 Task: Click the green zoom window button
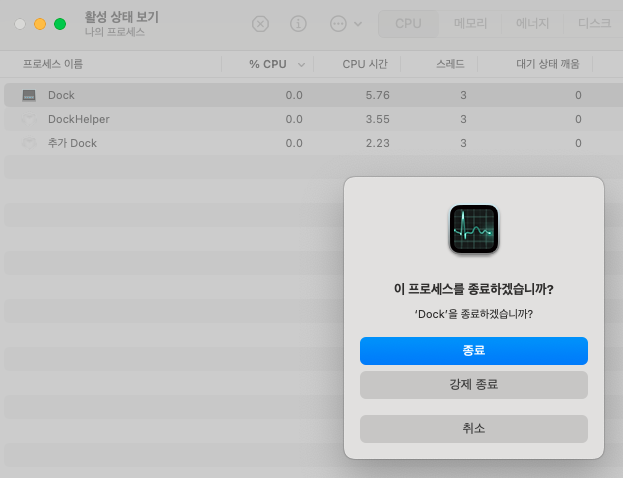pyautogui.click(x=60, y=24)
